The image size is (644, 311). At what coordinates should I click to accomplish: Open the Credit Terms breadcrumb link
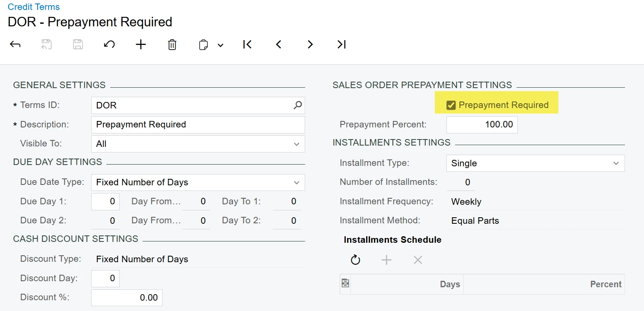click(34, 7)
